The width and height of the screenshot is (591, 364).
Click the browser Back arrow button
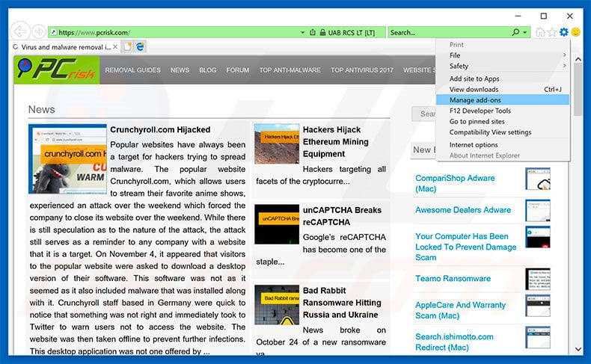pyautogui.click(x=20, y=31)
